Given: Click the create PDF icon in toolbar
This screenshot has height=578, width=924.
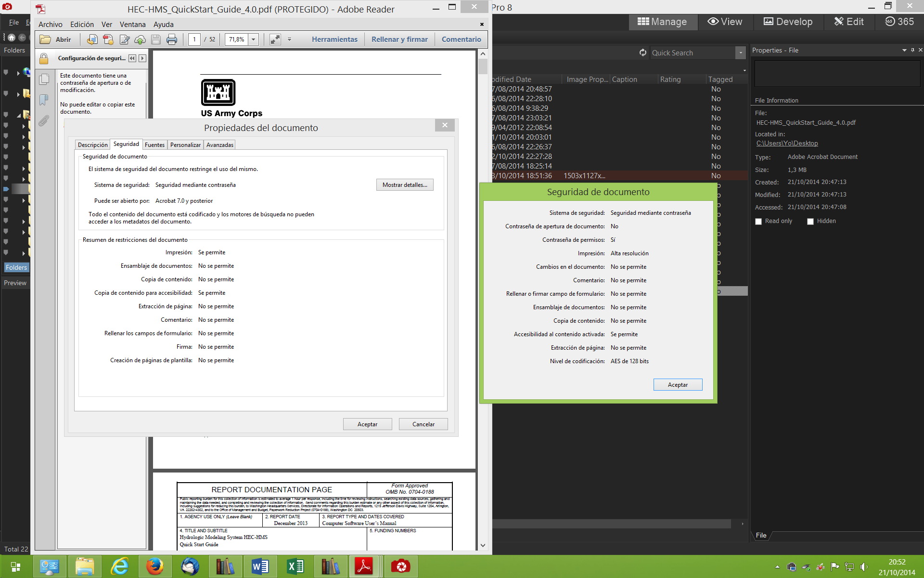Looking at the screenshot, I should [x=108, y=39].
